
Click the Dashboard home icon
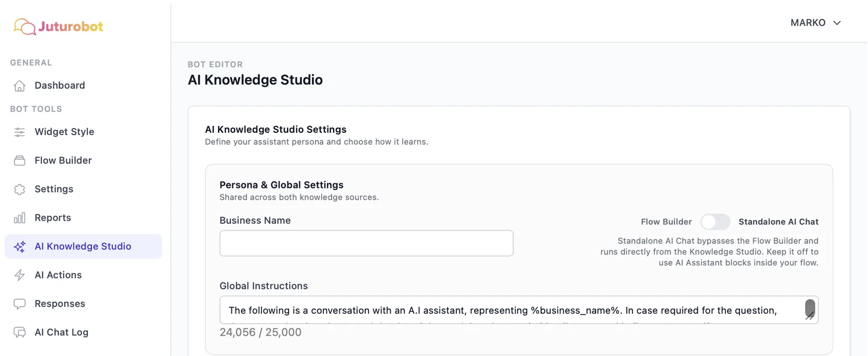point(20,86)
